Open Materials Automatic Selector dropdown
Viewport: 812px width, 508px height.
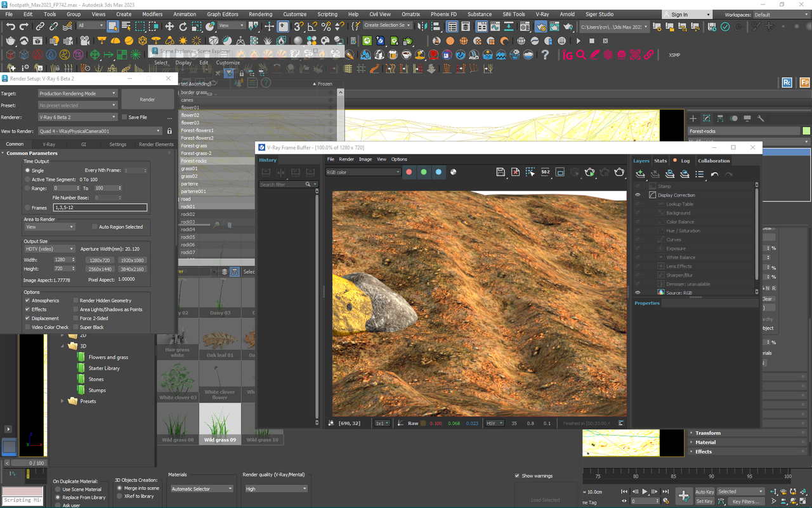click(202, 488)
